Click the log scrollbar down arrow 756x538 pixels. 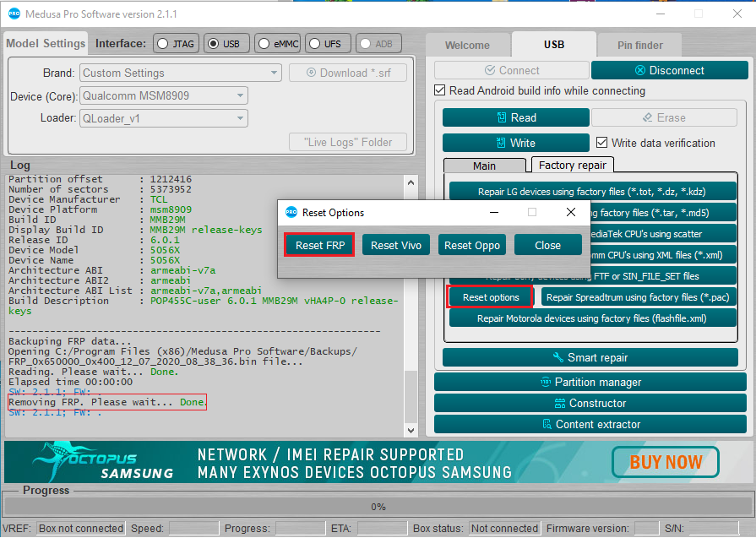(x=411, y=431)
